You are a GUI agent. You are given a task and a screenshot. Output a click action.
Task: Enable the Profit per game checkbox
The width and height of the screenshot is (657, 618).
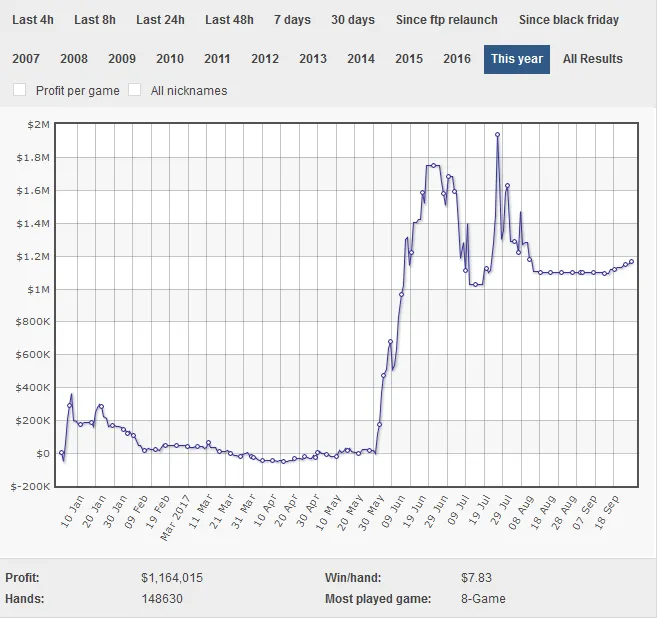click(20, 90)
